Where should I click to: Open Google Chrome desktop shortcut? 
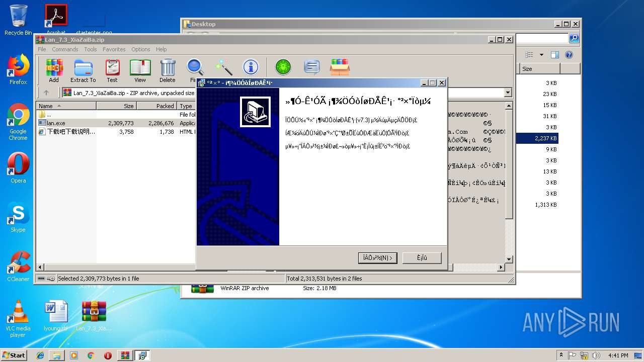click(18, 122)
